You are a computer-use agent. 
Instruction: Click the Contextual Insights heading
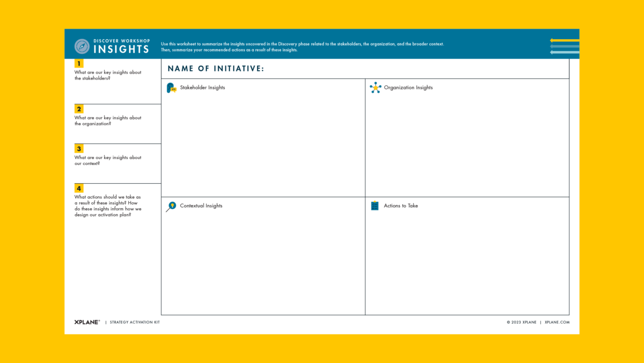(201, 206)
